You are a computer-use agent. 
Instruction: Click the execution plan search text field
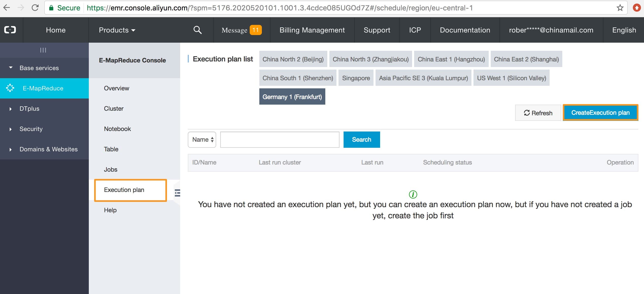point(280,139)
